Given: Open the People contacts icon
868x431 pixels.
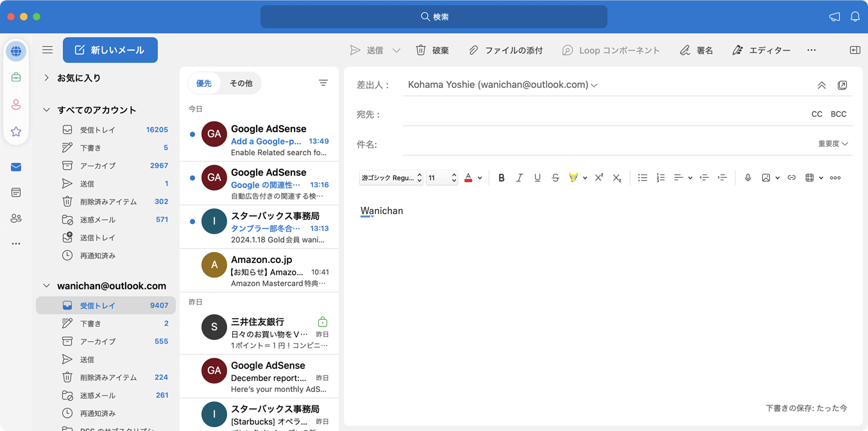Looking at the screenshot, I should click(16, 218).
